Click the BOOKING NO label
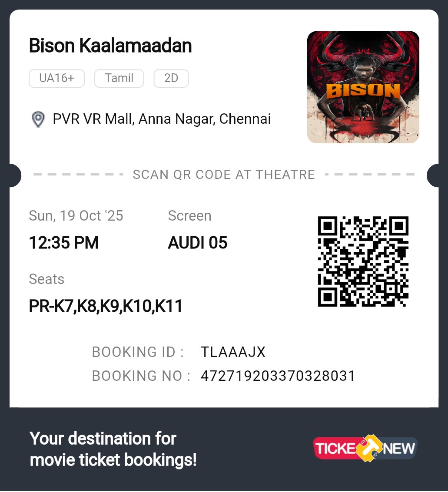This screenshot has height=492, width=448. click(141, 376)
